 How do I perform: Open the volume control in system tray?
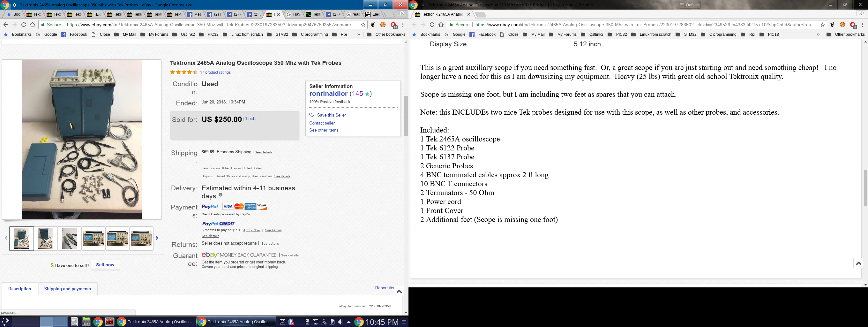[x=340, y=322]
